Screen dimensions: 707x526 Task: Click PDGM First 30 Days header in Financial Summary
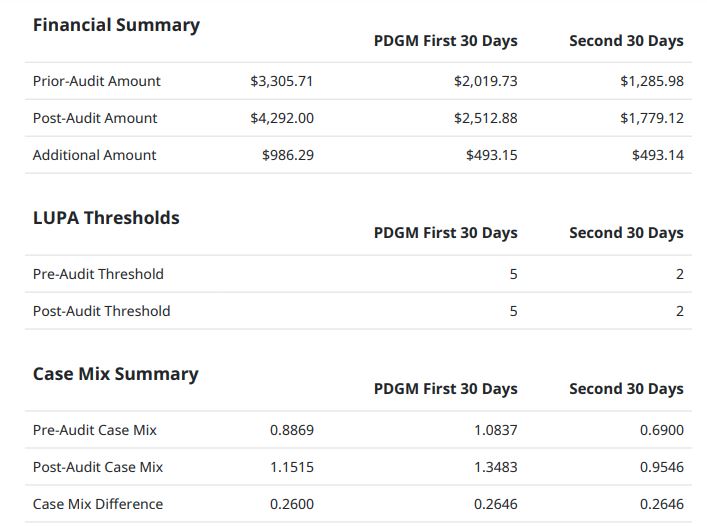tap(445, 41)
